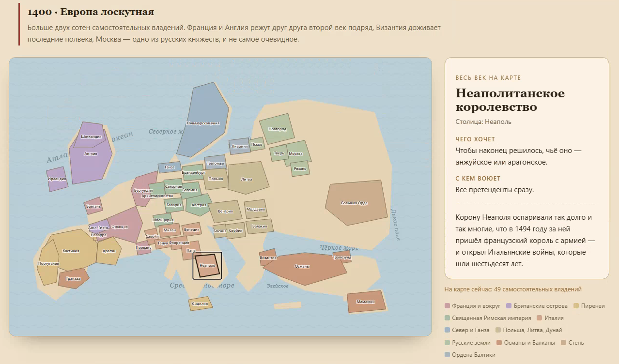Click the heading Неаполитанское королевство
The height and width of the screenshot is (364, 619).
point(510,100)
